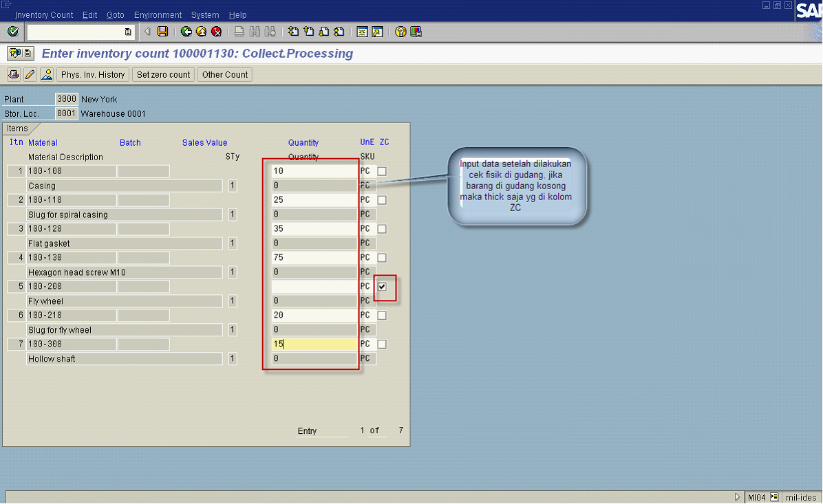Click the Customize Local Layout monitor icon
The image size is (823, 504).
[x=416, y=32]
